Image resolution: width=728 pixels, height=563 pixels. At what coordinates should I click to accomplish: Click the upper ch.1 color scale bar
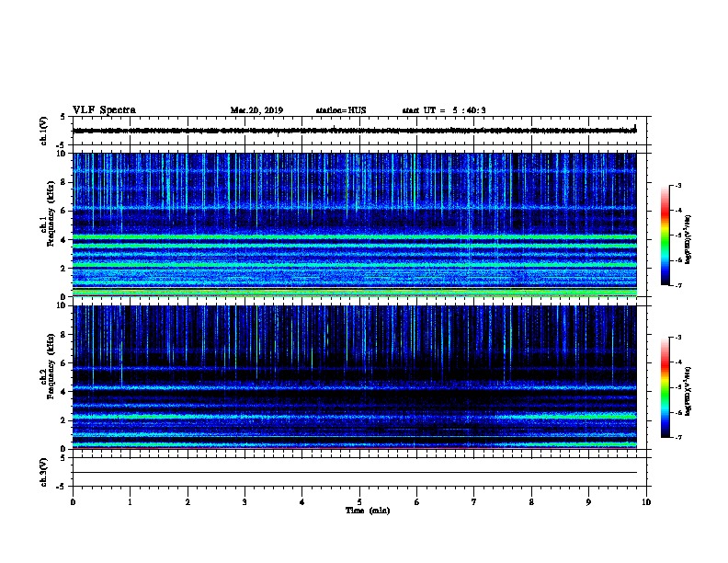(665, 236)
